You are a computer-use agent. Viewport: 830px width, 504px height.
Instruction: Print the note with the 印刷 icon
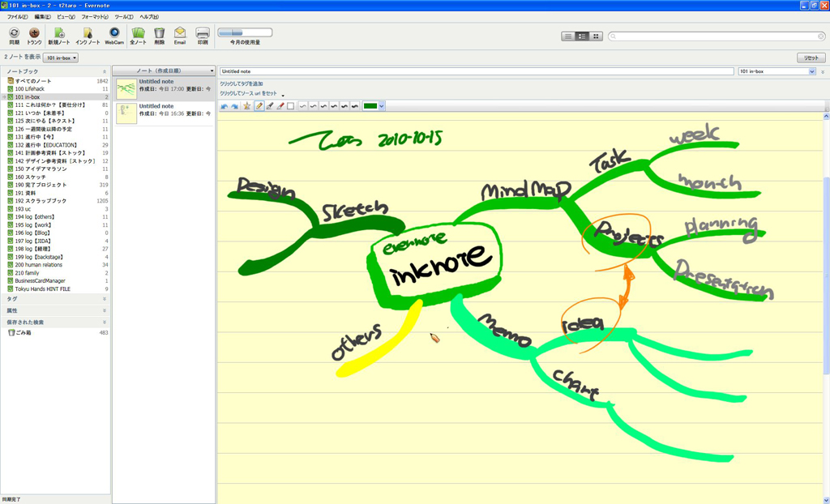(x=203, y=34)
